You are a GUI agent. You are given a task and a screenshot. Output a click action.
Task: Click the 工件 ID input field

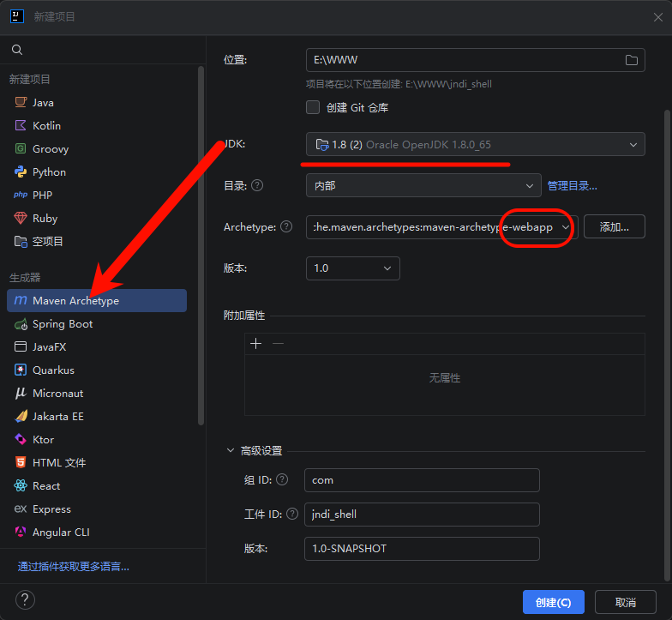(422, 515)
